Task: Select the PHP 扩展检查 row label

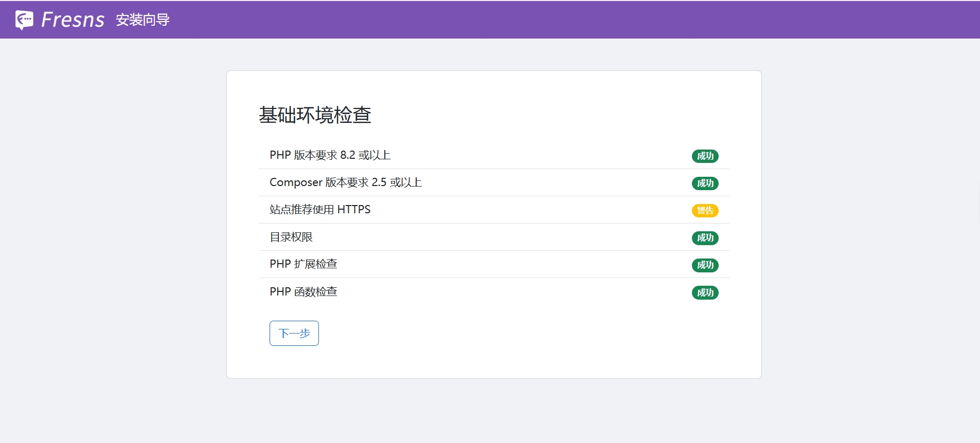Action: pyautogui.click(x=303, y=264)
